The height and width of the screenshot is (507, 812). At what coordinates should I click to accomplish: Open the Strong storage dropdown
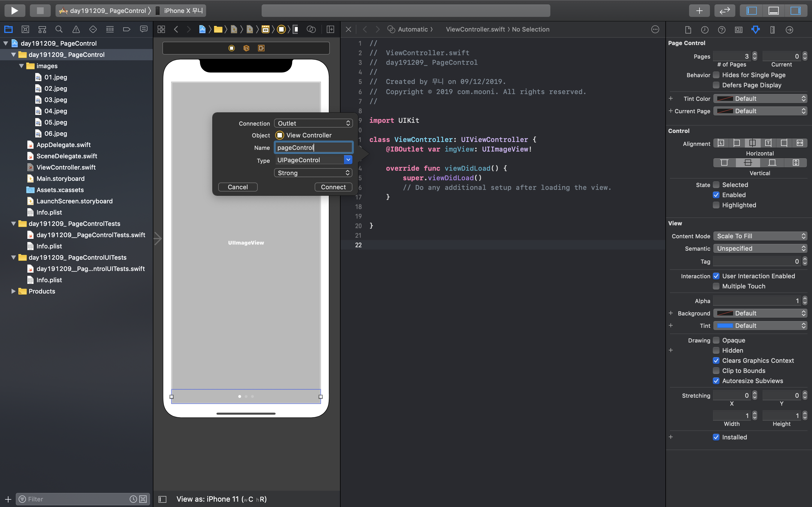click(x=313, y=173)
